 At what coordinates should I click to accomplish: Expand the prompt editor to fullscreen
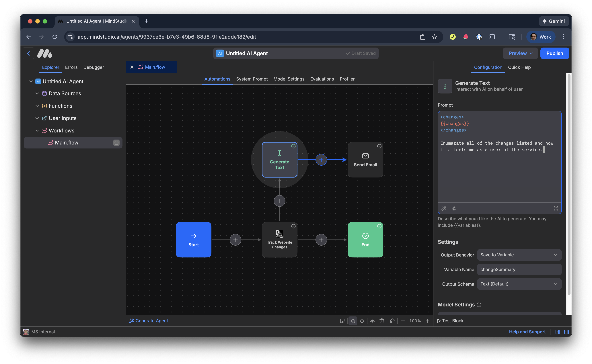coord(556,208)
